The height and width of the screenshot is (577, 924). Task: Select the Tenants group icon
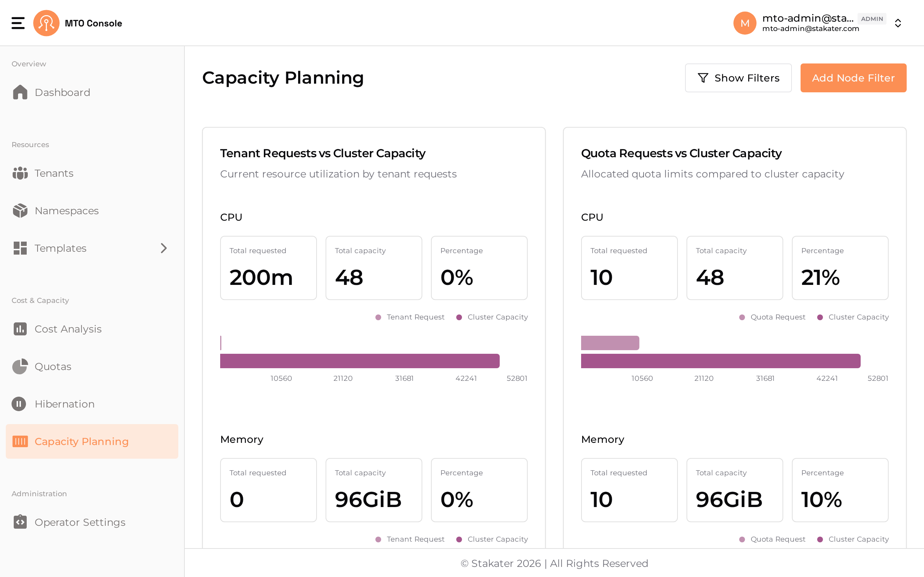[20, 173]
